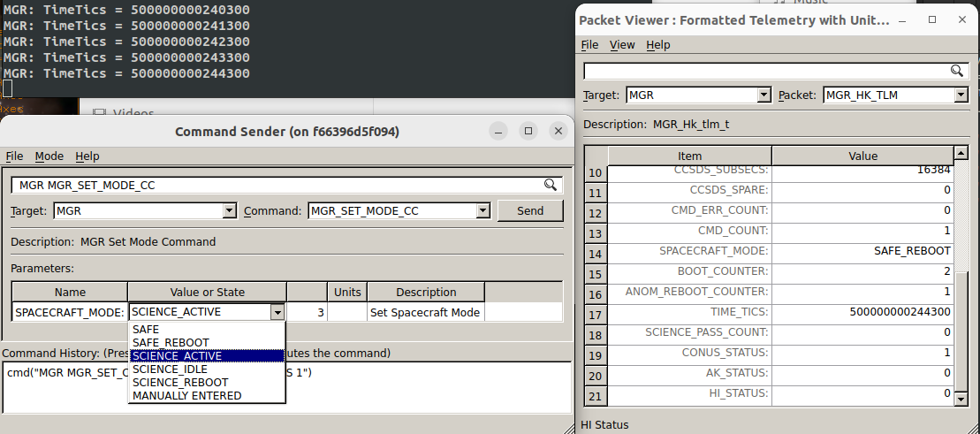Pick MANUALLY ENTERED from the mode list
The height and width of the screenshot is (434, 980).
tap(207, 395)
